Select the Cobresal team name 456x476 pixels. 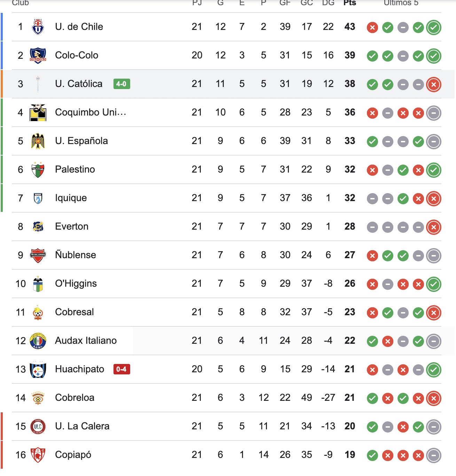74,312
